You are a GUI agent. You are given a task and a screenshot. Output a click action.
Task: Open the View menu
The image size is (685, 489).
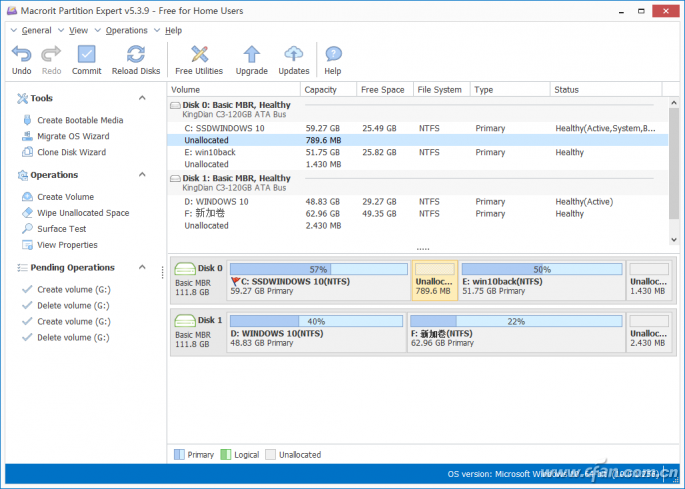(78, 30)
